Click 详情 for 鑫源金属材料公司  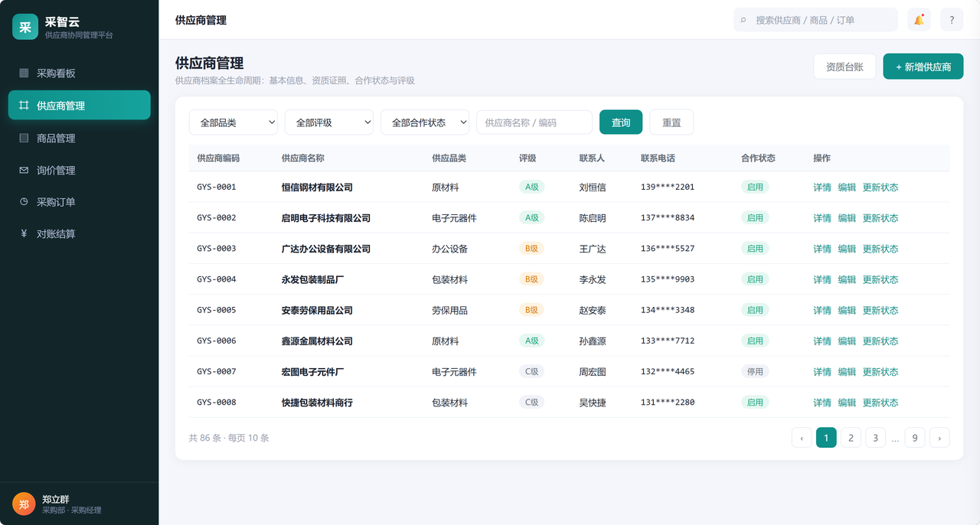click(x=822, y=341)
